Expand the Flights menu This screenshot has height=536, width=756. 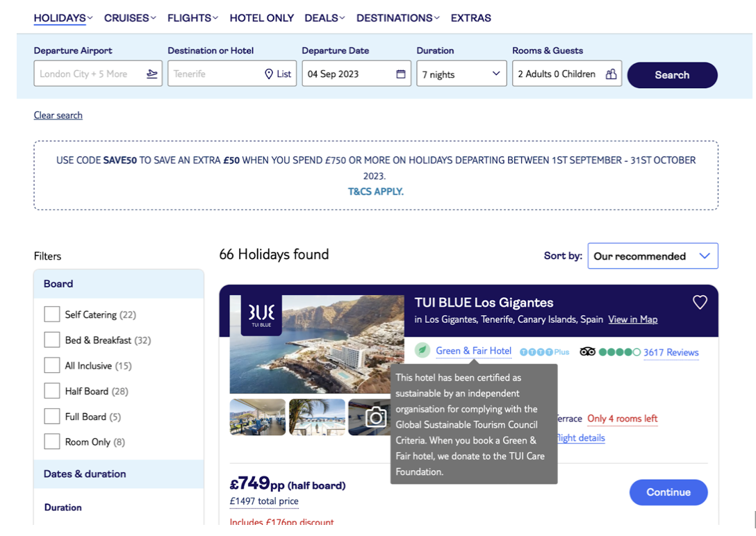193,18
